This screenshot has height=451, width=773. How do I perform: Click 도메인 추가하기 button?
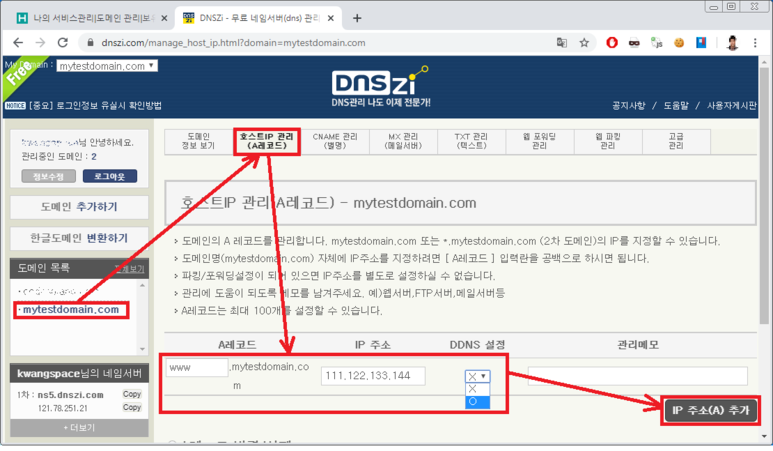pos(79,207)
